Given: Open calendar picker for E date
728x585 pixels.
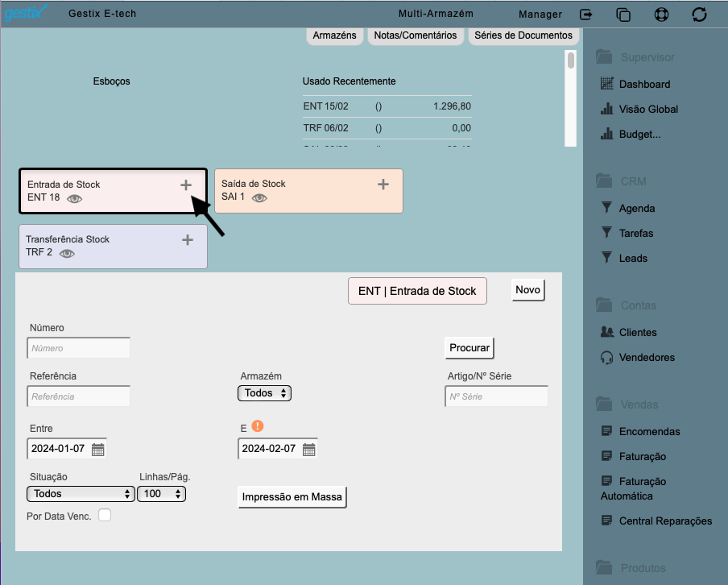Looking at the screenshot, I should 308,450.
